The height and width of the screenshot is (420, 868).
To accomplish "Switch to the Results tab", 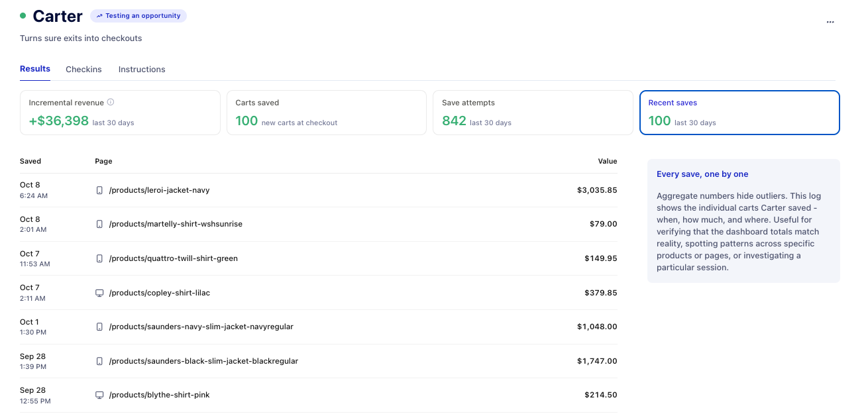I will tap(35, 69).
